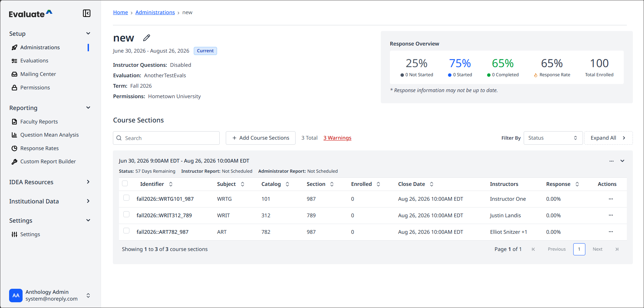Expand the Institutional Data section
The width and height of the screenshot is (644, 308).
88,201
